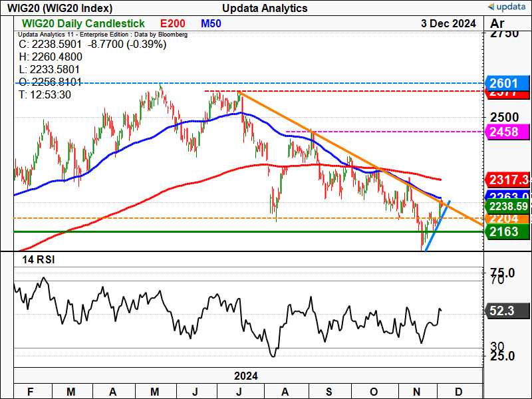Click the green 2163 support level tag
This screenshot has width=532, height=399.
507,231
